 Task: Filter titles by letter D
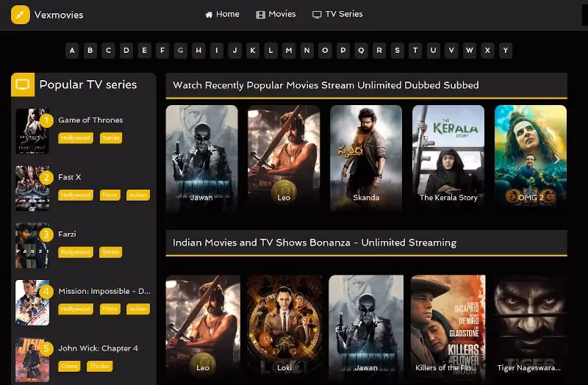[x=126, y=50]
